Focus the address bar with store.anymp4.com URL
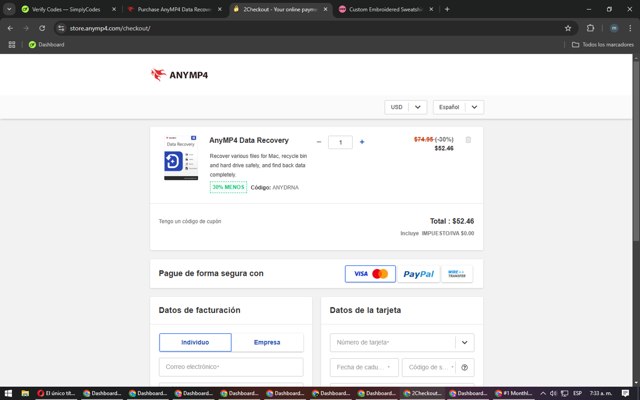The height and width of the screenshot is (400, 640). coord(314,28)
